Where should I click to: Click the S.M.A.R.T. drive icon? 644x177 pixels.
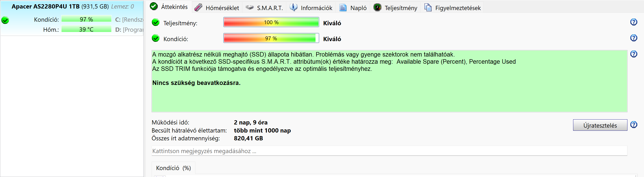tap(250, 8)
